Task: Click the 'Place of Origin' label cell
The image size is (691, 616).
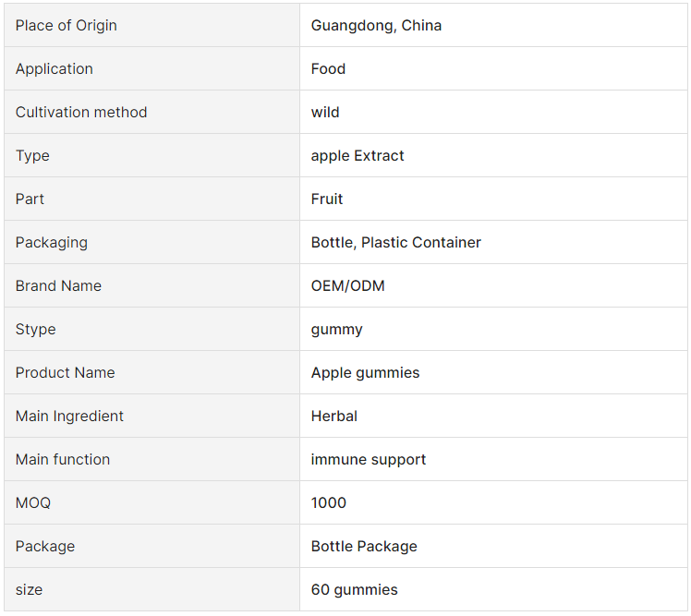Action: pos(67,26)
